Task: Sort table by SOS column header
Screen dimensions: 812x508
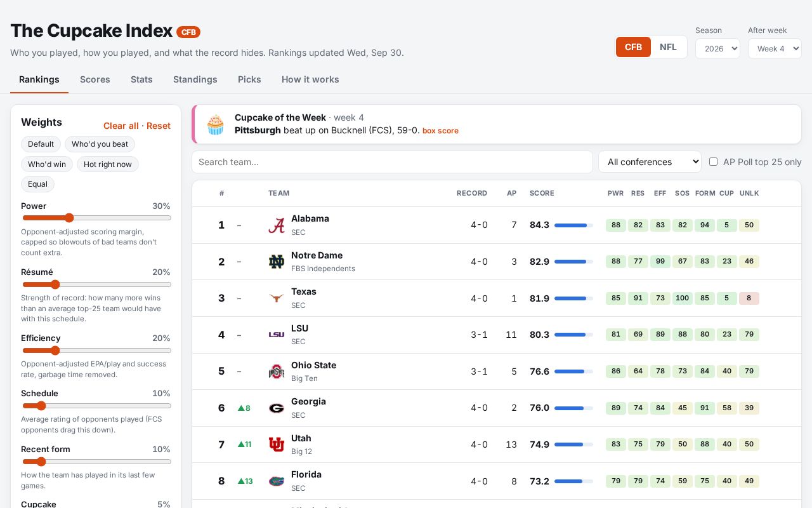Action: point(682,193)
